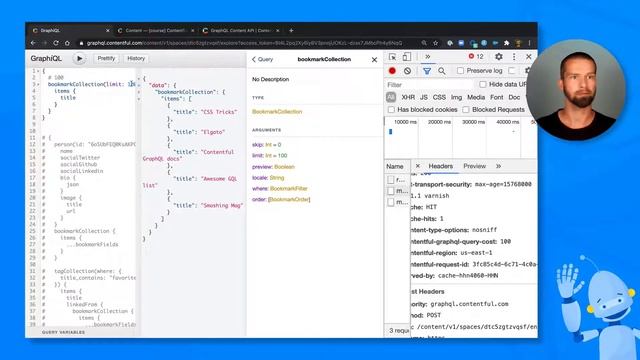Screen dimensions: 640x360
Task: Activate the DevTools inspect element picker
Action: (x=392, y=57)
